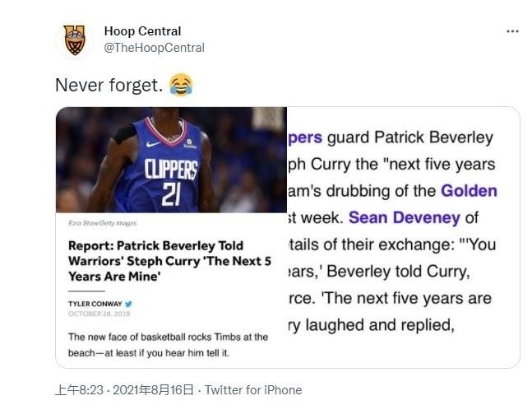
Task: Click the laughing-crying emoji in tweet
Action: point(180,84)
